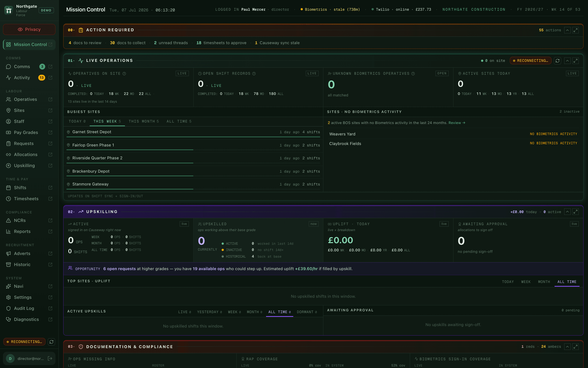Click the Northgate Labour Force logo icon
The image size is (588, 368).
(9, 10)
